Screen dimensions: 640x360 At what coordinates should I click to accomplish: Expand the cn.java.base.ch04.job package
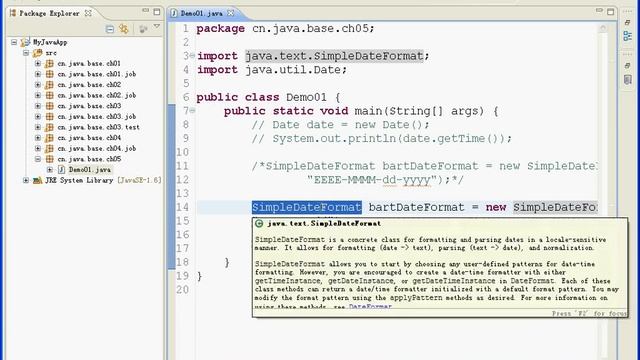(x=38, y=148)
